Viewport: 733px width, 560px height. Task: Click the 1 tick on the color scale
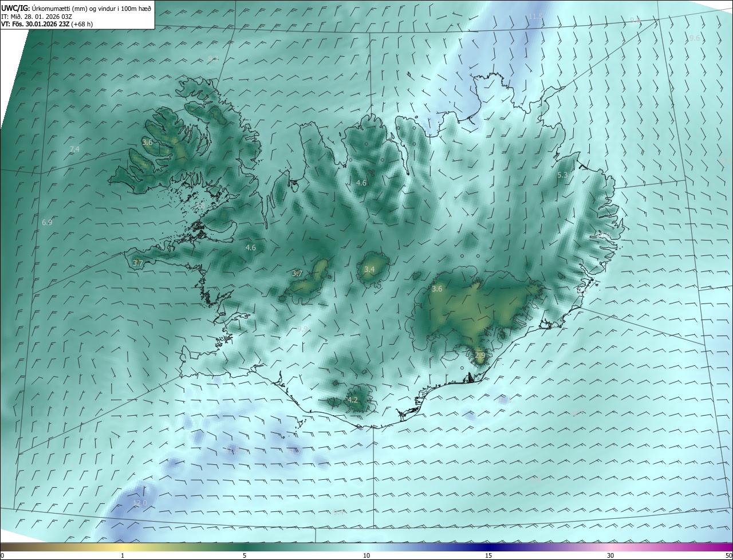pyautogui.click(x=123, y=555)
